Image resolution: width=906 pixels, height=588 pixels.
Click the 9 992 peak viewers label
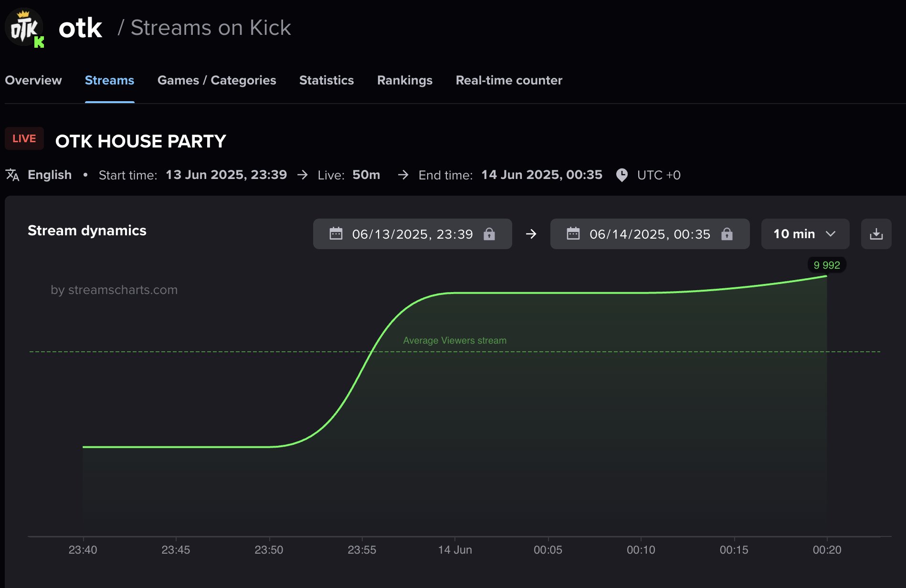827,265
